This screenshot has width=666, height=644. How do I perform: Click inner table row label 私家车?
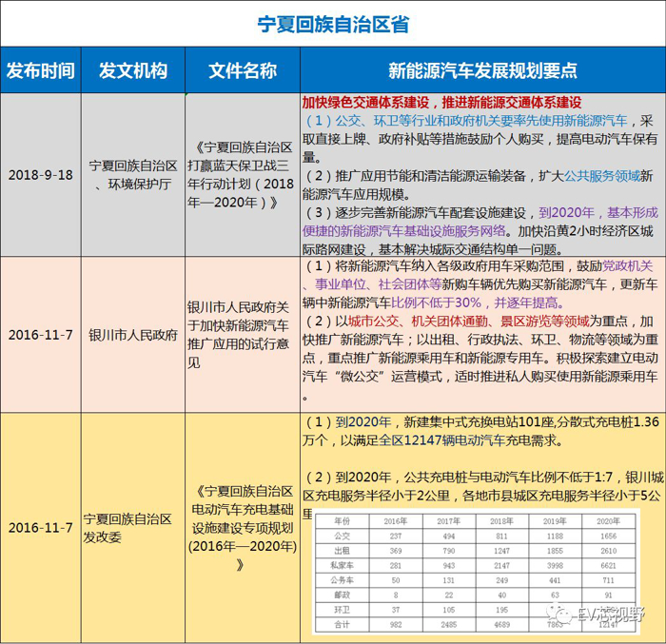[x=342, y=565]
